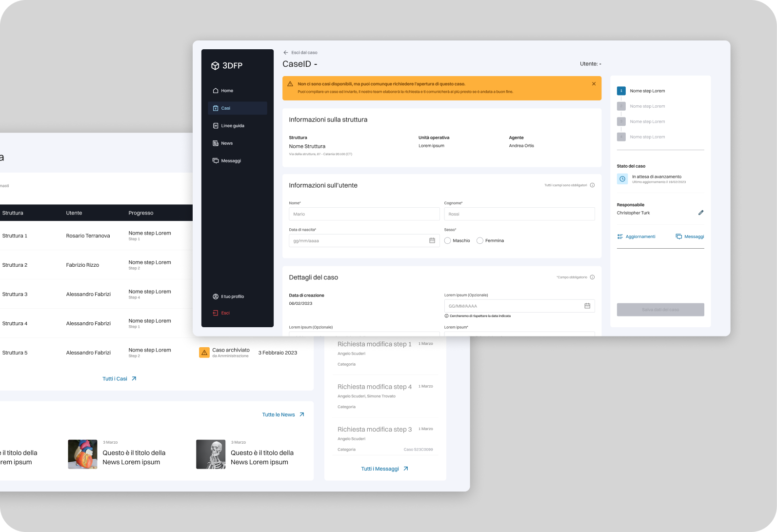
Task: Open Linee guida in the sidebar
Action: (238, 126)
